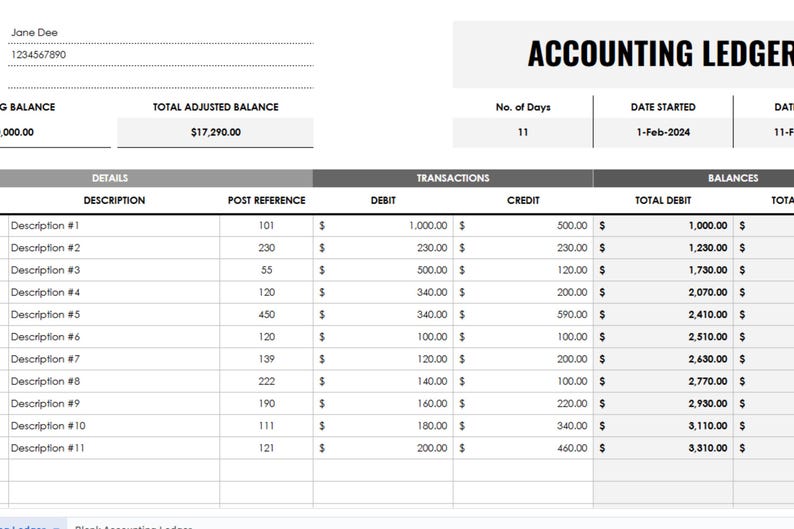Select the Description #1 cell
794x529 pixels.
click(x=114, y=226)
